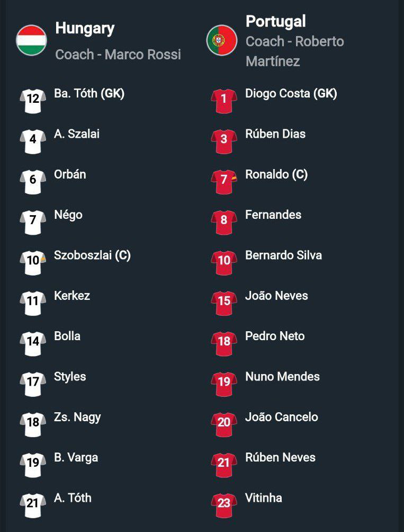Click Ba. Tóth's number 12 jersey
404x532 pixels.
[x=33, y=99]
